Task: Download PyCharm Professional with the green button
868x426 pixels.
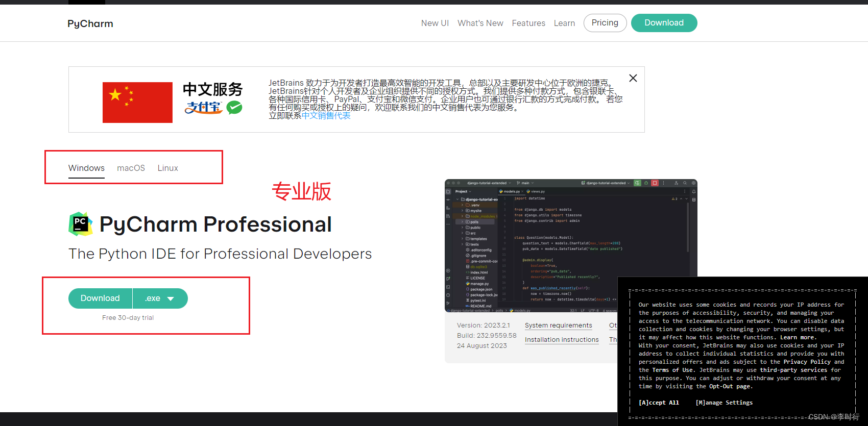Action: [x=100, y=298]
